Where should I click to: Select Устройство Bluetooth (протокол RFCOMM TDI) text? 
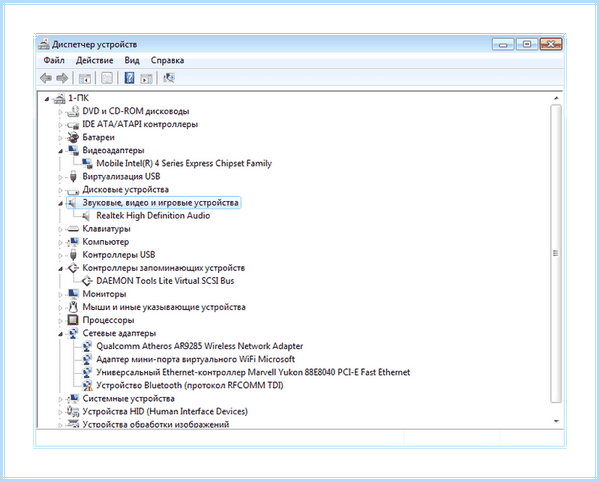[189, 385]
